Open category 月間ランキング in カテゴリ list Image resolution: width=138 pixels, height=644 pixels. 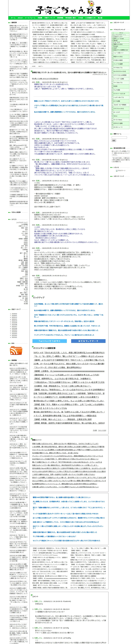click(23, 226)
